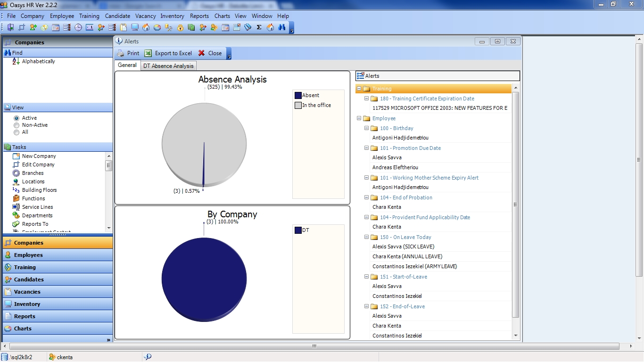Select Alexis Savva (SICK LEAVE) alert row
This screenshot has height=362, width=644.
pyautogui.click(x=403, y=247)
